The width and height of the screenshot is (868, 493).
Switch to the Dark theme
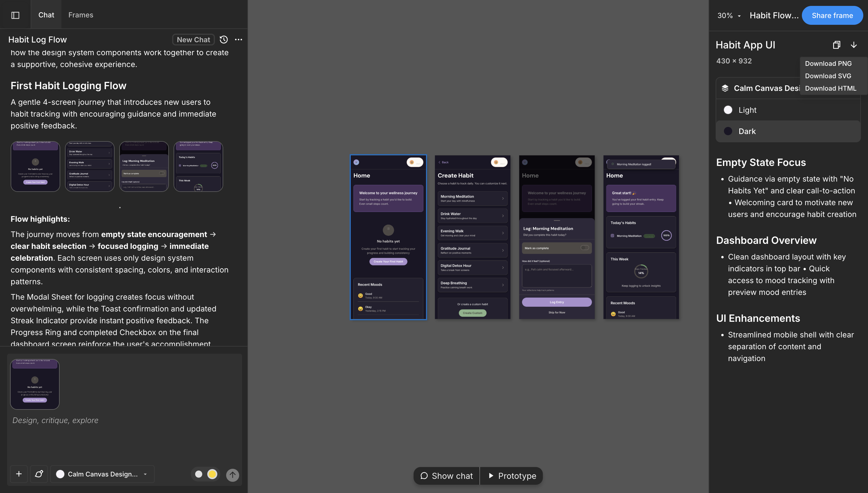(x=747, y=131)
